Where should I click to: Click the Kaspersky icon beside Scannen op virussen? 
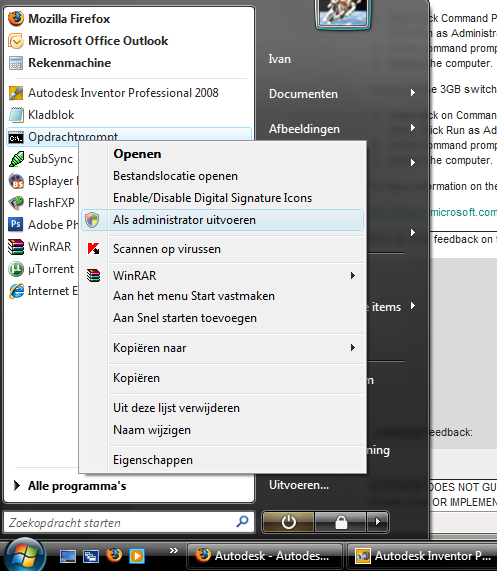coord(94,249)
